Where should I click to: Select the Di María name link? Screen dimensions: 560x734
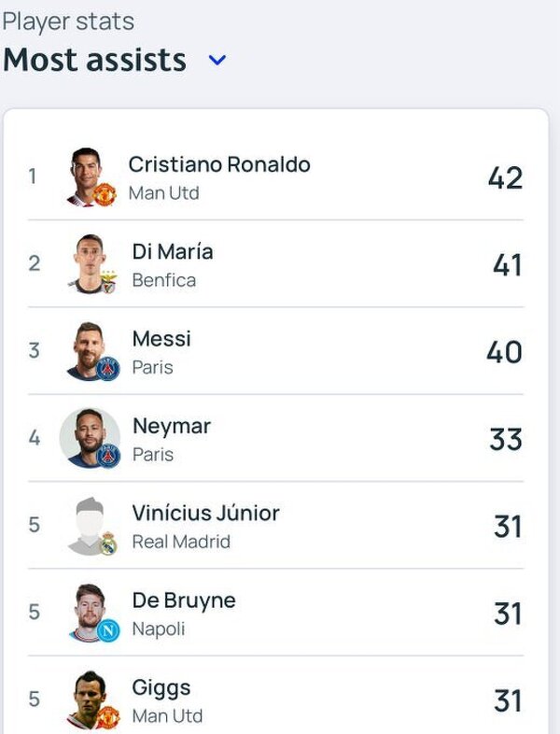[x=173, y=252]
